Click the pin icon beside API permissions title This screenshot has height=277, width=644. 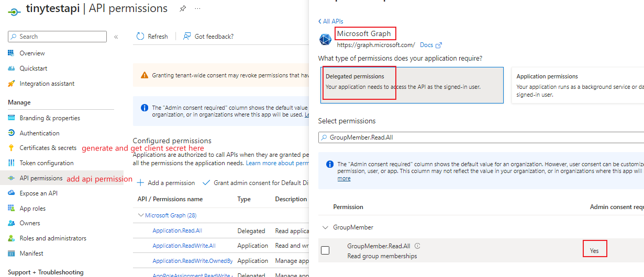coord(182,9)
